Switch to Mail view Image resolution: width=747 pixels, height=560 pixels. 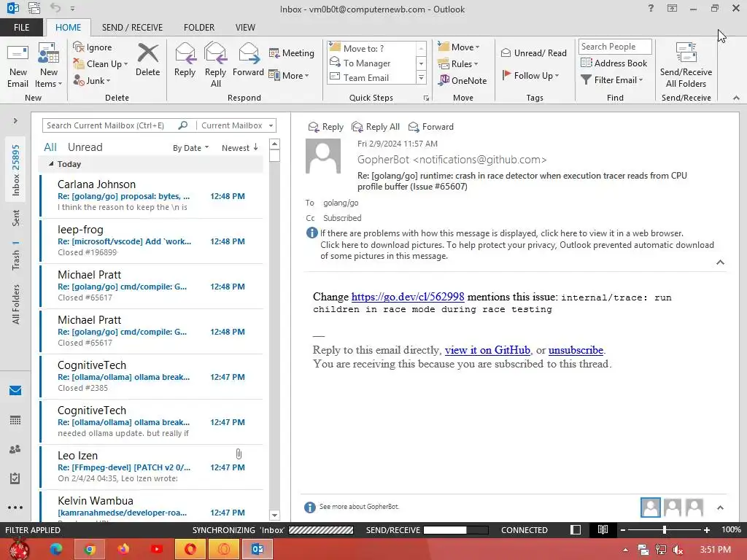tap(15, 391)
